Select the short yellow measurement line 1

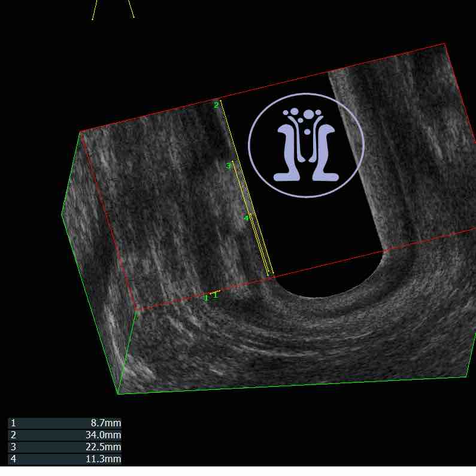click(215, 292)
